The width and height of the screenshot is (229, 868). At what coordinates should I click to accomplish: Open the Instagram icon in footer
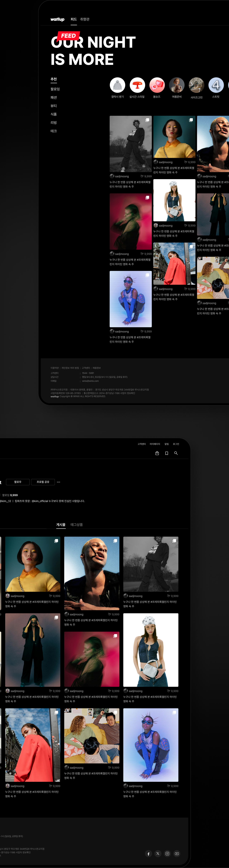click(x=167, y=854)
